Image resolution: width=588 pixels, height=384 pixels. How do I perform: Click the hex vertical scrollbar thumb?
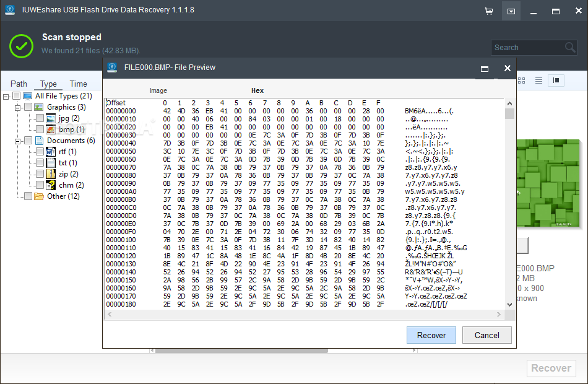pyautogui.click(x=509, y=114)
